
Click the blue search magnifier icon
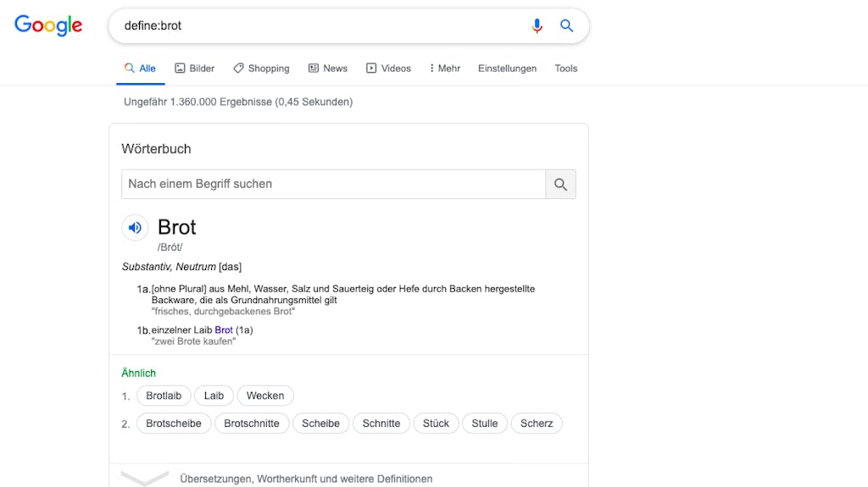pos(566,25)
